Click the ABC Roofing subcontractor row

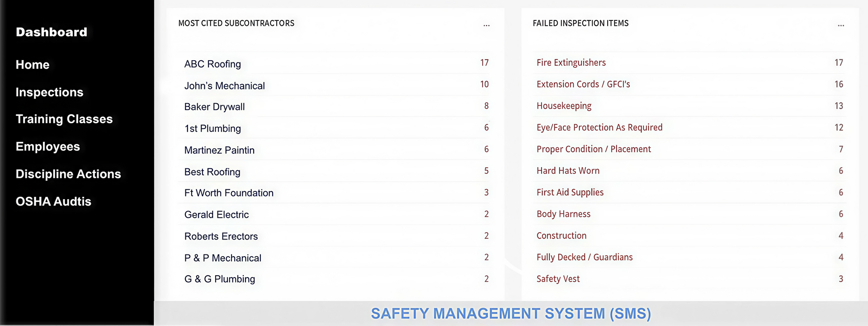212,64
